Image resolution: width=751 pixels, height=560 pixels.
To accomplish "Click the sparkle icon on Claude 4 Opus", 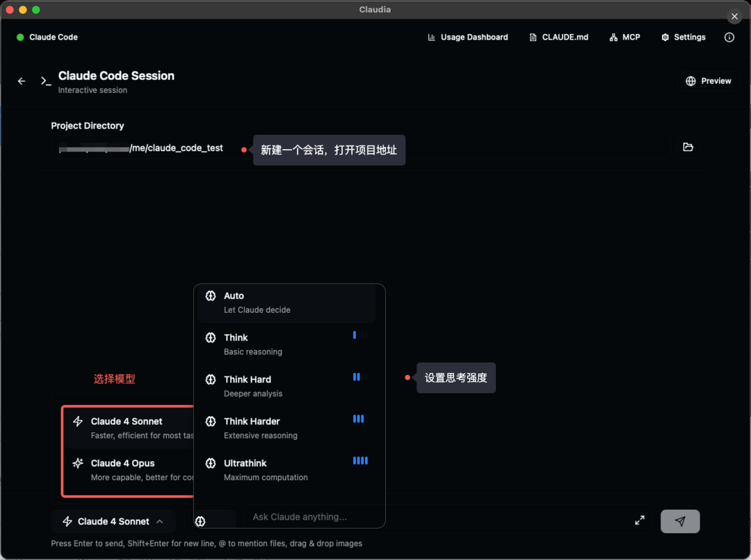I will (x=78, y=463).
